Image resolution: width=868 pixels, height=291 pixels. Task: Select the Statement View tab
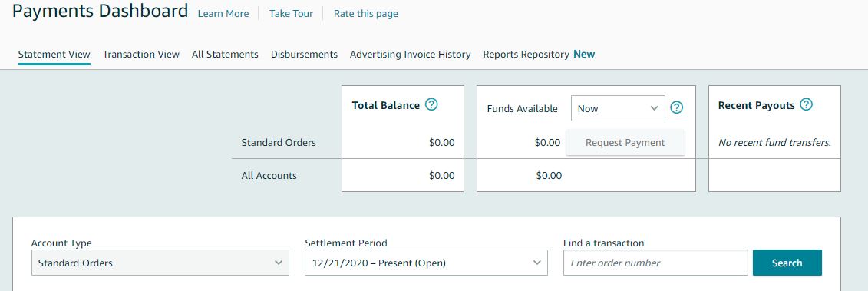[54, 55]
